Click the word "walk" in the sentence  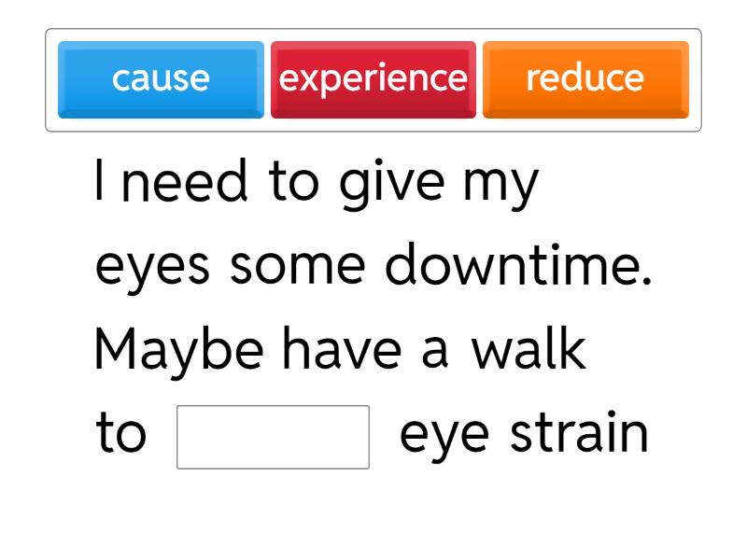pyautogui.click(x=529, y=350)
